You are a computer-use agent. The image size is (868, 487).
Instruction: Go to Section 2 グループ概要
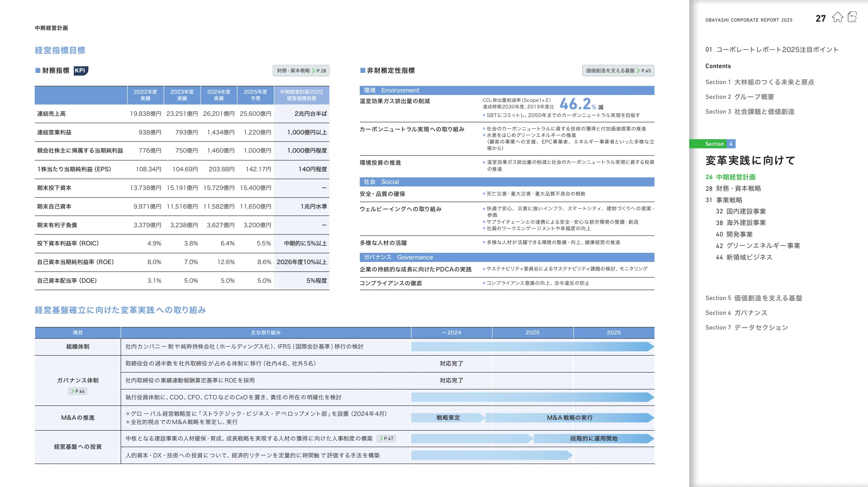point(740,97)
